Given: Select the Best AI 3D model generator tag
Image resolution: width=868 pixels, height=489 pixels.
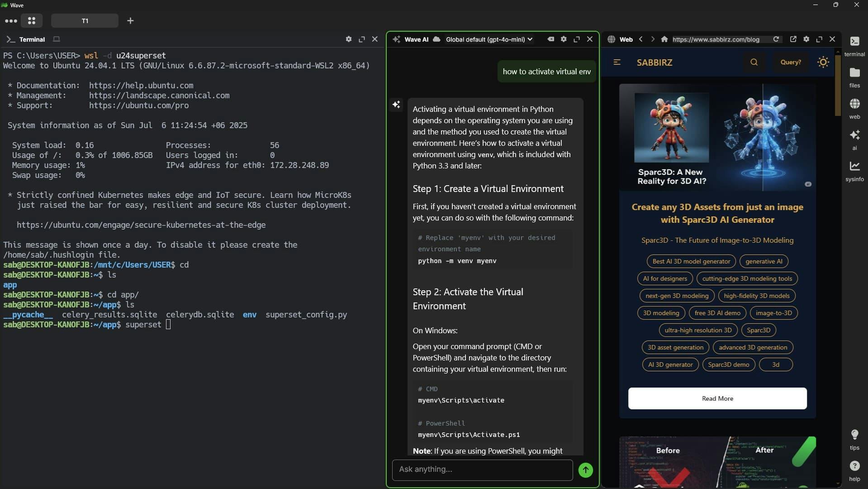Looking at the screenshot, I should 691,261.
